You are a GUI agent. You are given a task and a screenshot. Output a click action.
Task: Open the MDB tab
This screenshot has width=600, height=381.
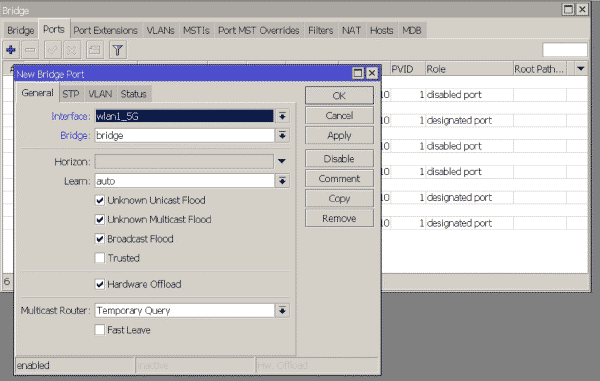click(412, 31)
